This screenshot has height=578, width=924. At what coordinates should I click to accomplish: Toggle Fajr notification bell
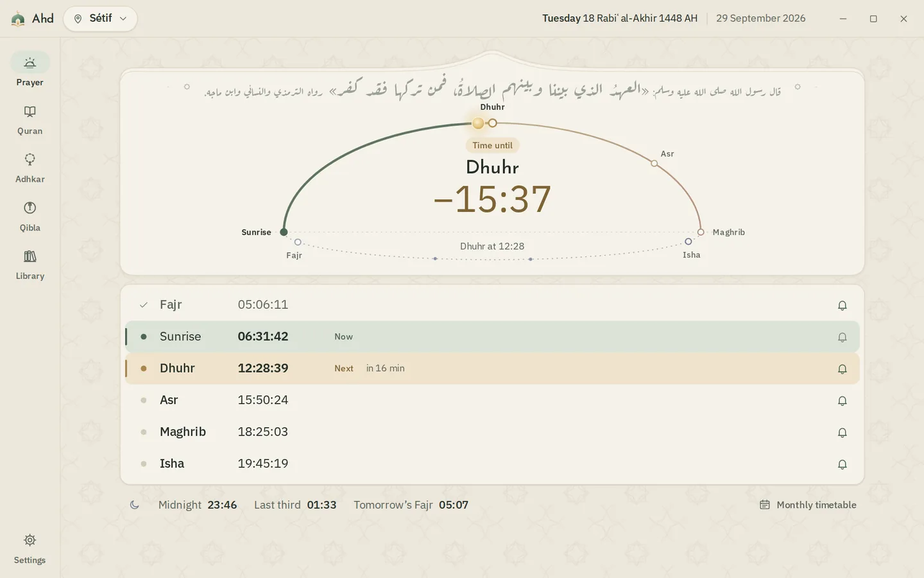tap(843, 305)
